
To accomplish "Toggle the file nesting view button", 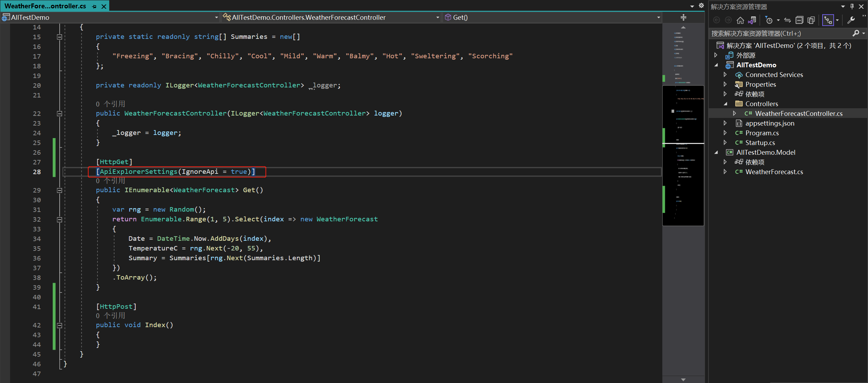I will (x=828, y=20).
